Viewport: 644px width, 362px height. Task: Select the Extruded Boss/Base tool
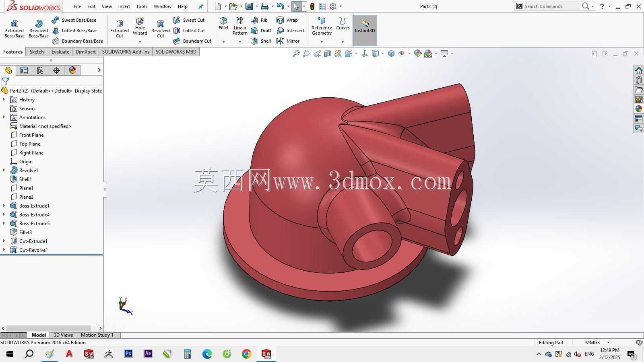pyautogui.click(x=14, y=29)
